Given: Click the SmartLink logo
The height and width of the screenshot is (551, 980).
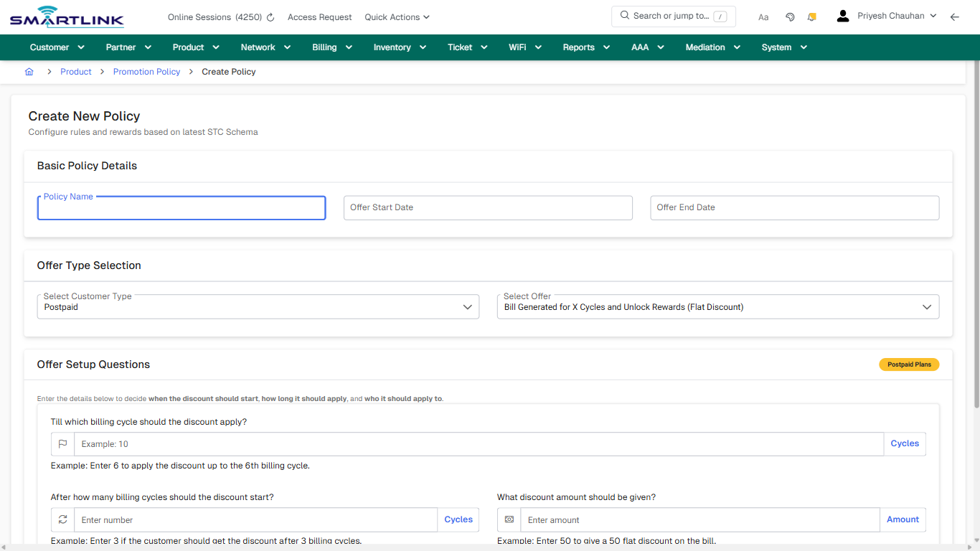Looking at the screenshot, I should [66, 17].
